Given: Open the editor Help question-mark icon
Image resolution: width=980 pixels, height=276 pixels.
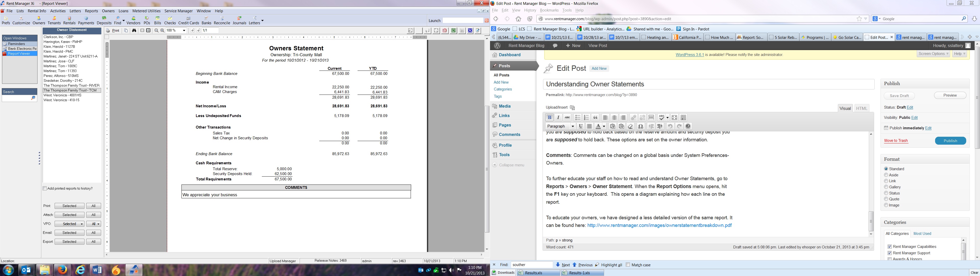Looking at the screenshot, I should click(x=688, y=126).
